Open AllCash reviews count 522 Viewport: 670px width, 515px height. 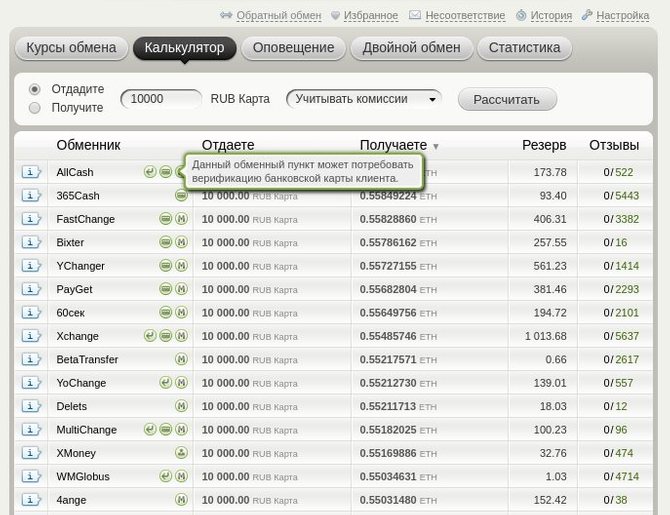tap(624, 172)
